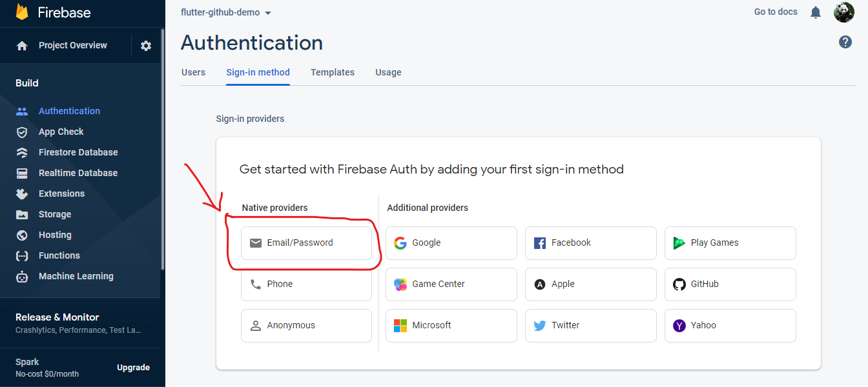Open the Go to docs link
The image size is (868, 387).
pos(776,12)
